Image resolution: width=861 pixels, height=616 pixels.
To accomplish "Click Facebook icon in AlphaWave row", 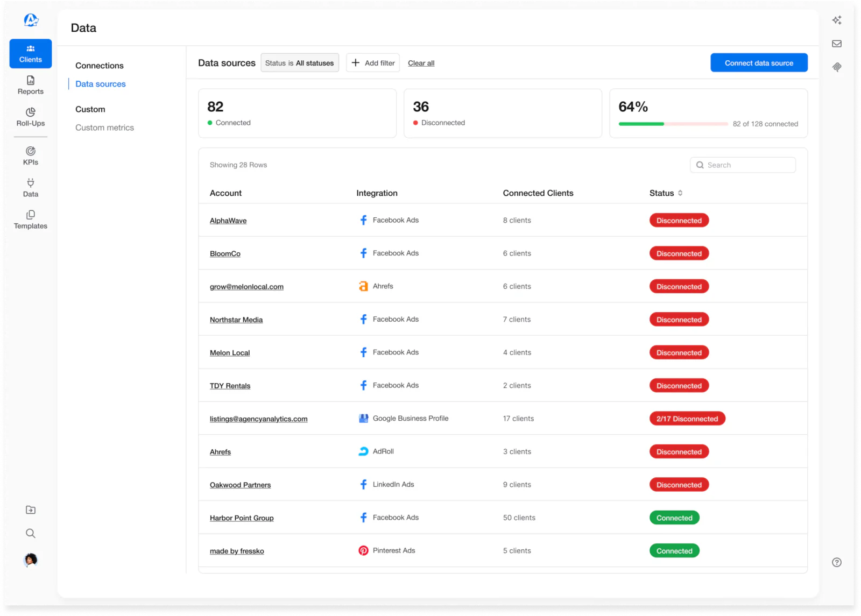I will [364, 220].
